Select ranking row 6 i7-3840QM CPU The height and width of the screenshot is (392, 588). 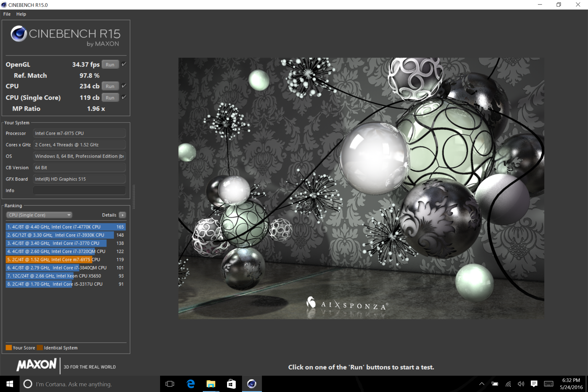[66, 268]
